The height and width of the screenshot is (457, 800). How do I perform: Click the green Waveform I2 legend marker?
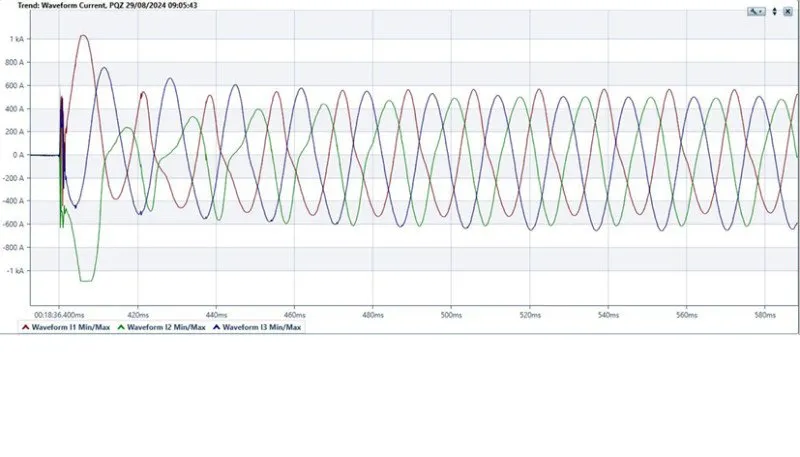click(x=121, y=327)
